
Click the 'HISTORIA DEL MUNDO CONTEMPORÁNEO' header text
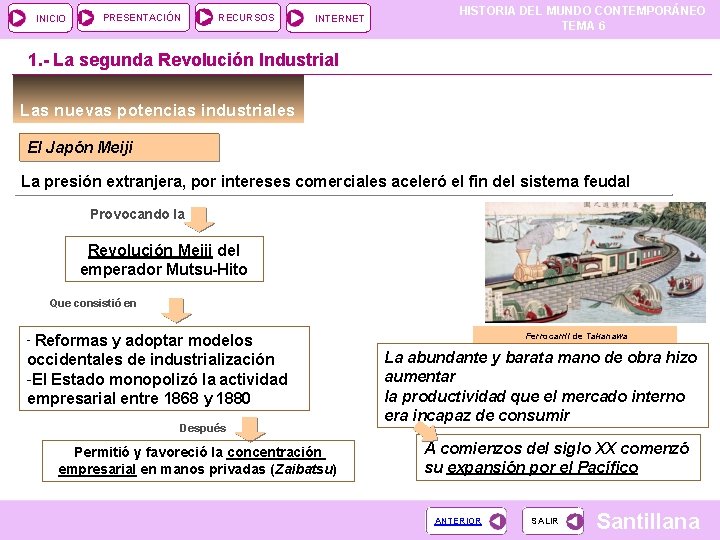click(x=582, y=11)
